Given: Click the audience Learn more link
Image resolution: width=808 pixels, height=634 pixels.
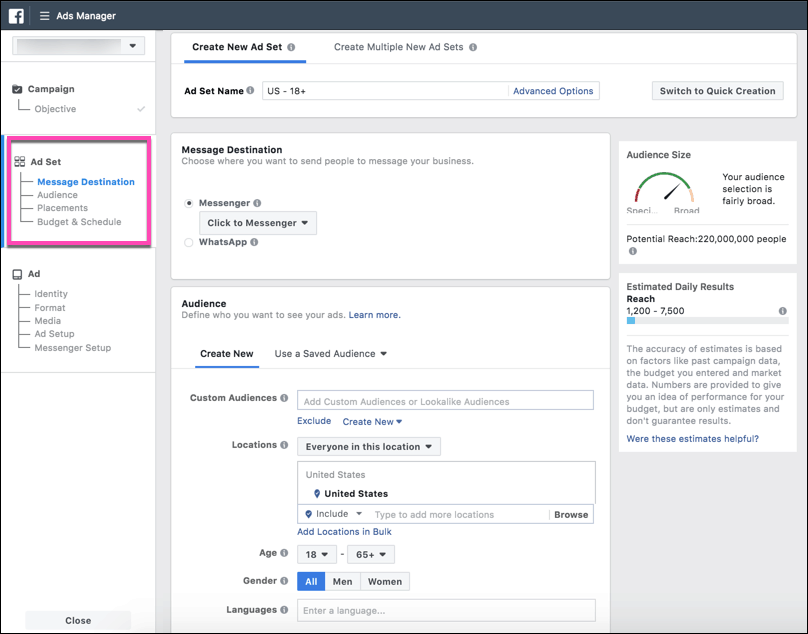Looking at the screenshot, I should (375, 315).
